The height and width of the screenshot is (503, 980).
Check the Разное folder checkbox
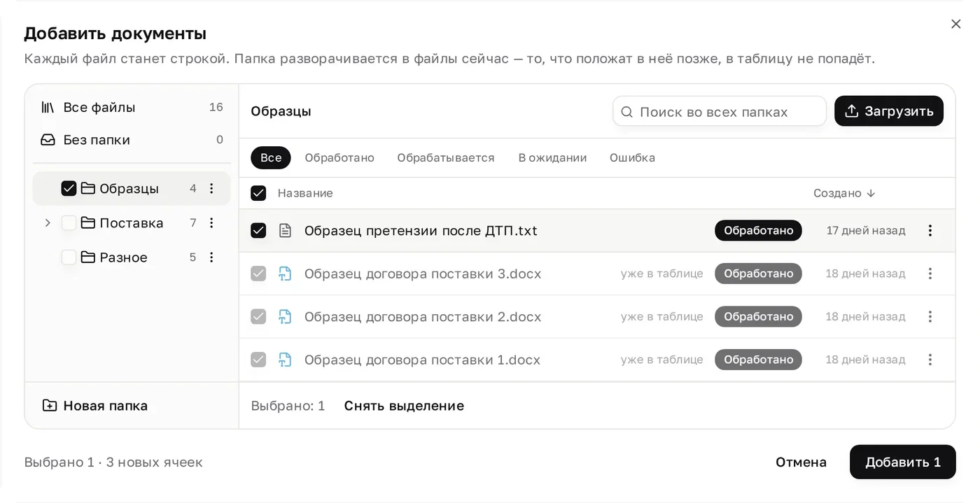pos(69,257)
